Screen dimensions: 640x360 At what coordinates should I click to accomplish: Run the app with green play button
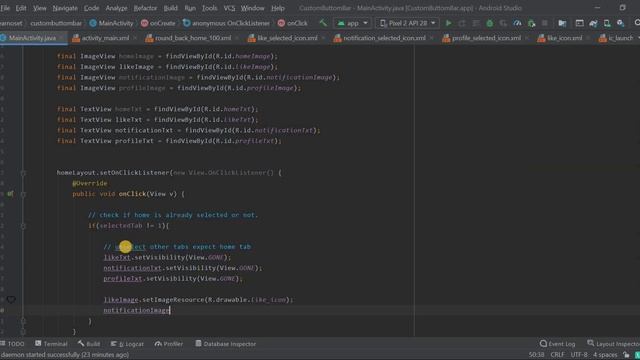point(448,23)
